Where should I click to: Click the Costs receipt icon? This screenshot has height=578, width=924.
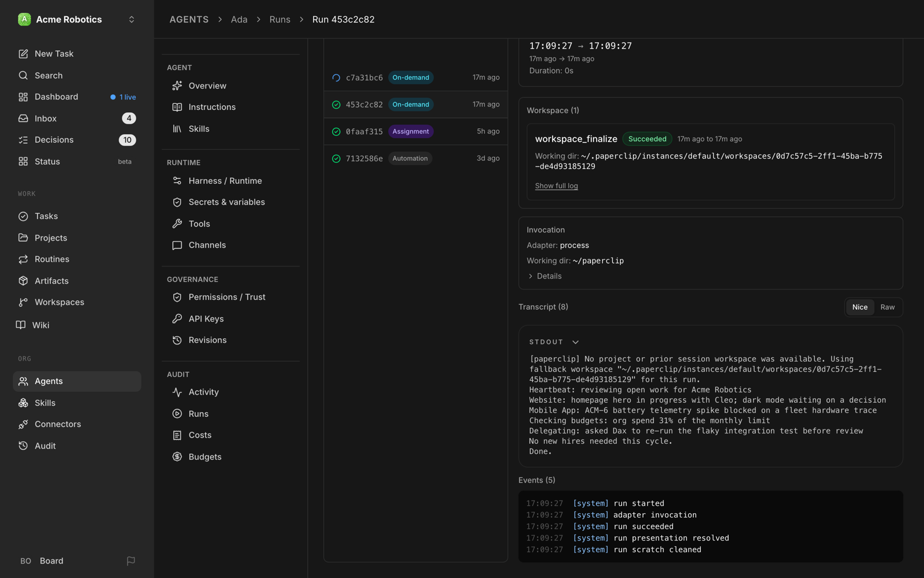177,435
